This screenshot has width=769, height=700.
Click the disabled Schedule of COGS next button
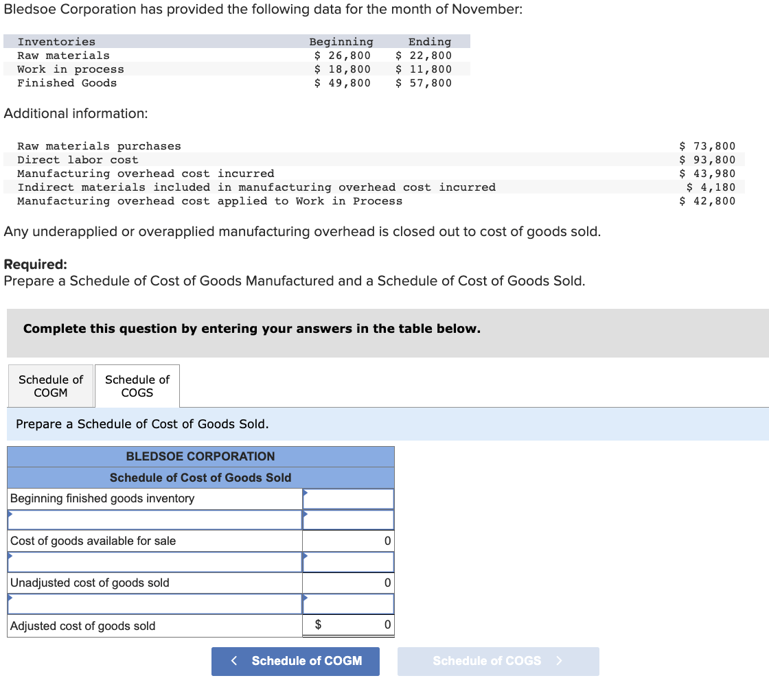498,661
